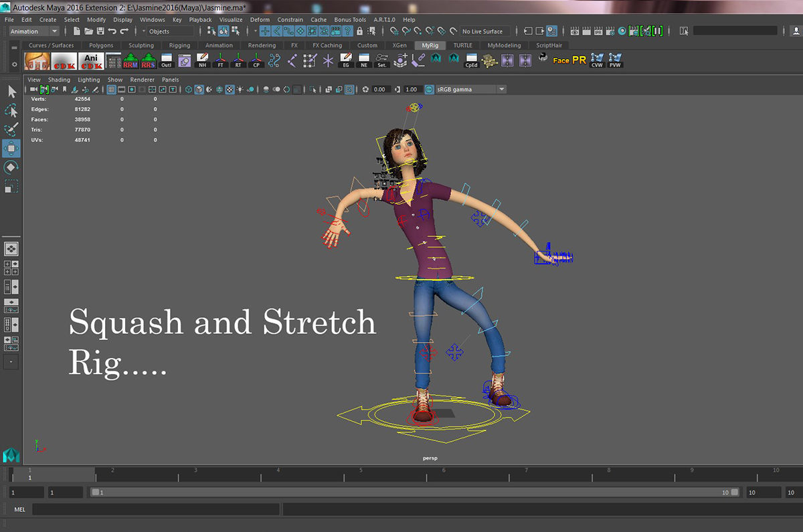Switch to the Rigging shelf tab
Image resolution: width=803 pixels, height=532 pixels.
pos(179,46)
